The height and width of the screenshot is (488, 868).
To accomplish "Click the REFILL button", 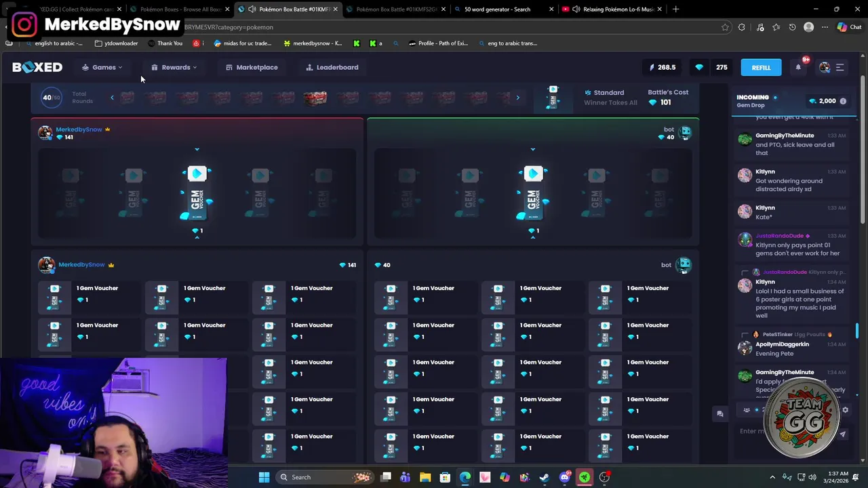I will pos(761,67).
